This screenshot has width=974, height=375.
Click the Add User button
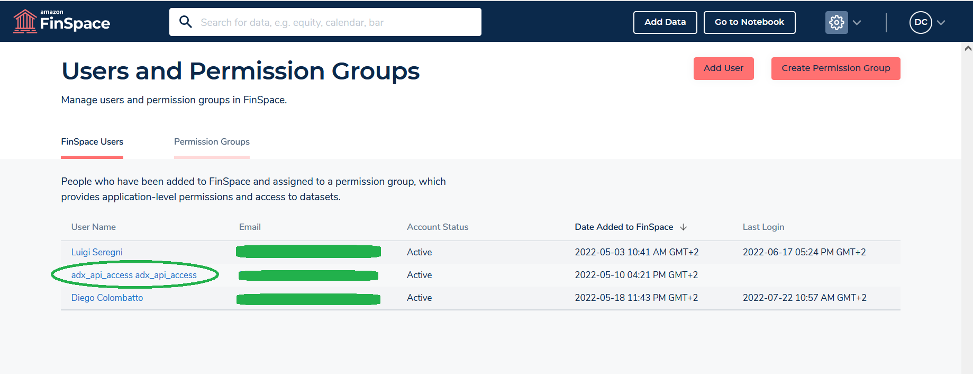pos(724,68)
